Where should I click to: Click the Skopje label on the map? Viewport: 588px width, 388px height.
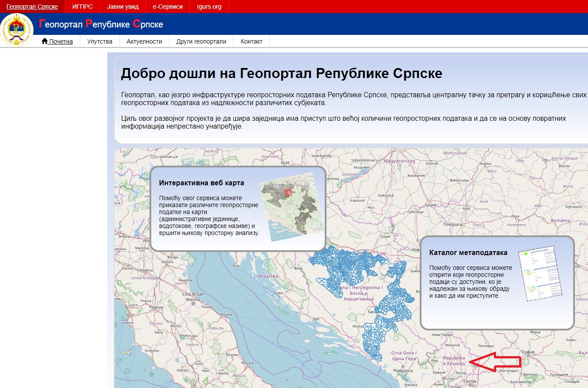click(471, 381)
